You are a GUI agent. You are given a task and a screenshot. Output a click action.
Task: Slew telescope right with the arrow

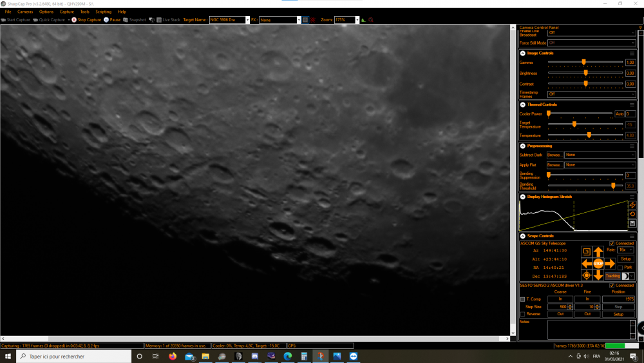pyautogui.click(x=611, y=264)
